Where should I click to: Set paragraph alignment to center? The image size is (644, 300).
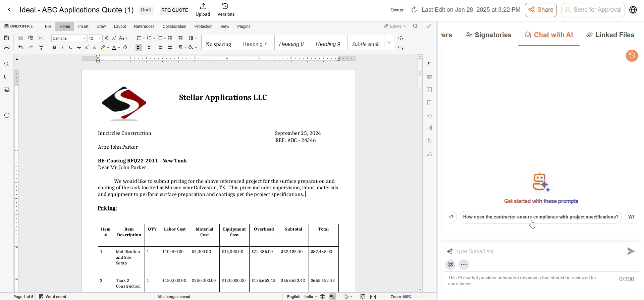149,48
